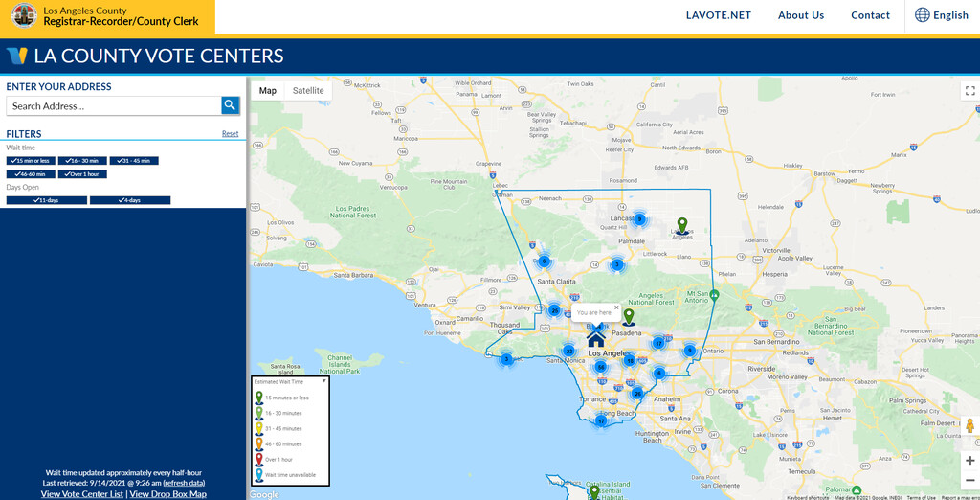Open the cluster of 9 near Lancaster

point(638,219)
